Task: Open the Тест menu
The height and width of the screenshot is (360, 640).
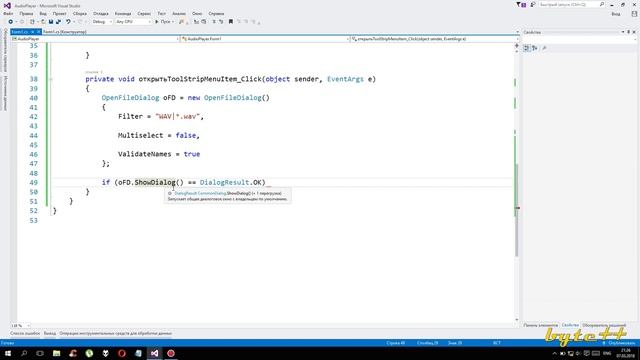Action: point(162,13)
